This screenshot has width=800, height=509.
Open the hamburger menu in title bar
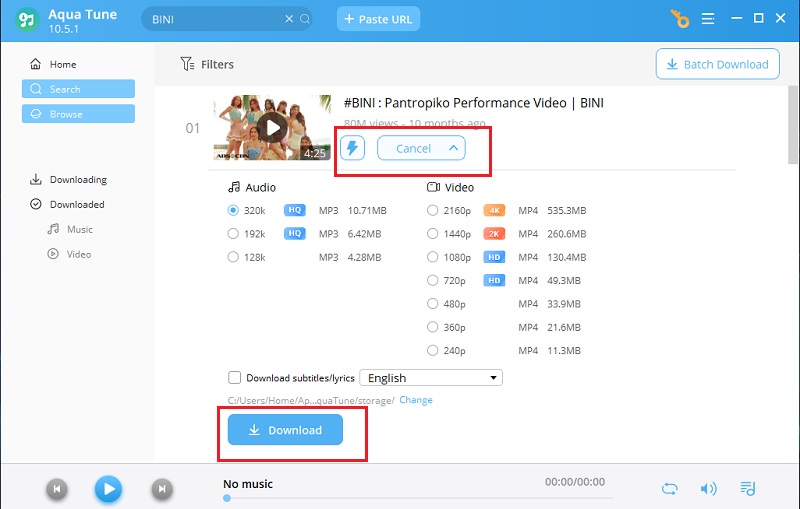coord(708,19)
